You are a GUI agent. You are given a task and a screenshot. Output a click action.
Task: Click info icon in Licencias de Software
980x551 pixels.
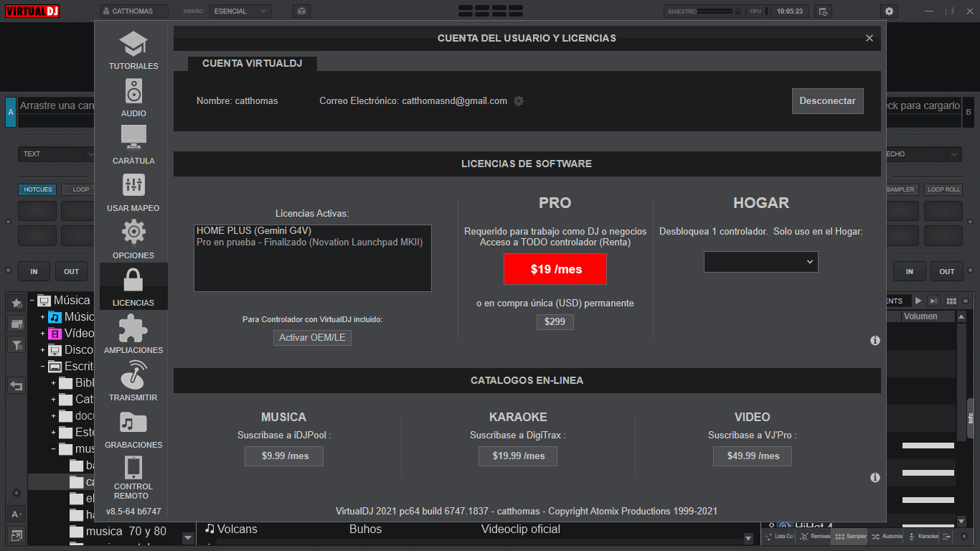[x=875, y=340]
